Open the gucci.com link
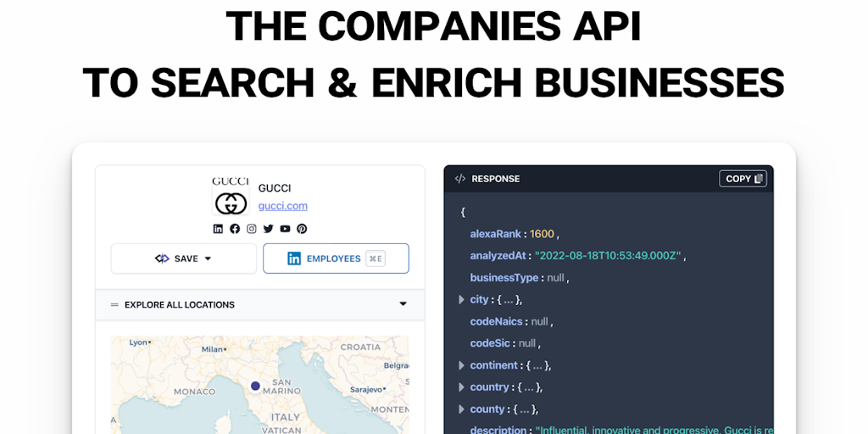The height and width of the screenshot is (434, 868). click(283, 206)
